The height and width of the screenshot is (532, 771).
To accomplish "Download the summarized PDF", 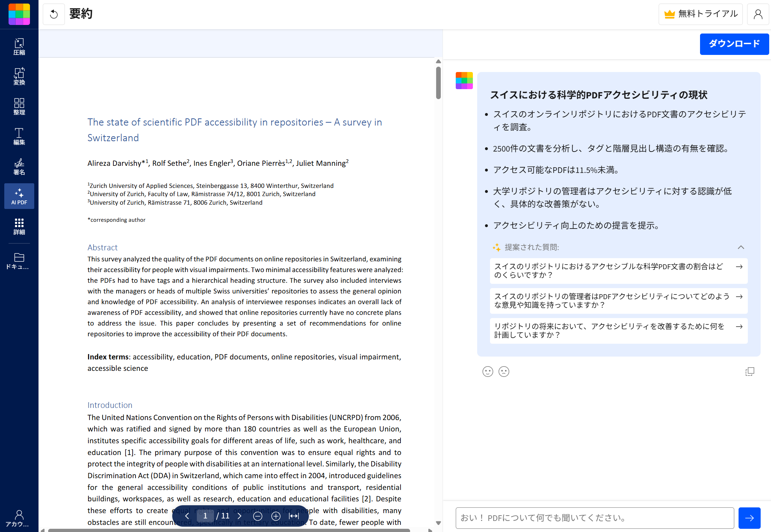I will [x=734, y=44].
